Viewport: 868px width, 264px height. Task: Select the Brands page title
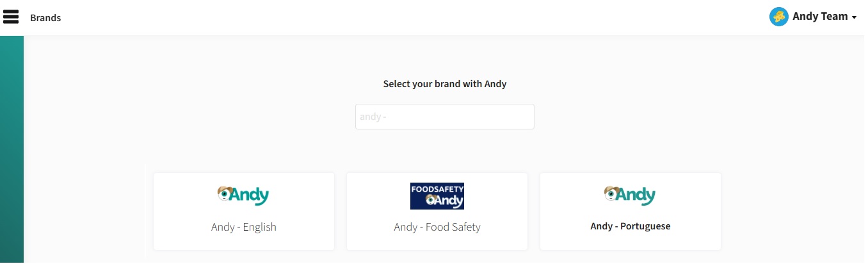click(45, 18)
